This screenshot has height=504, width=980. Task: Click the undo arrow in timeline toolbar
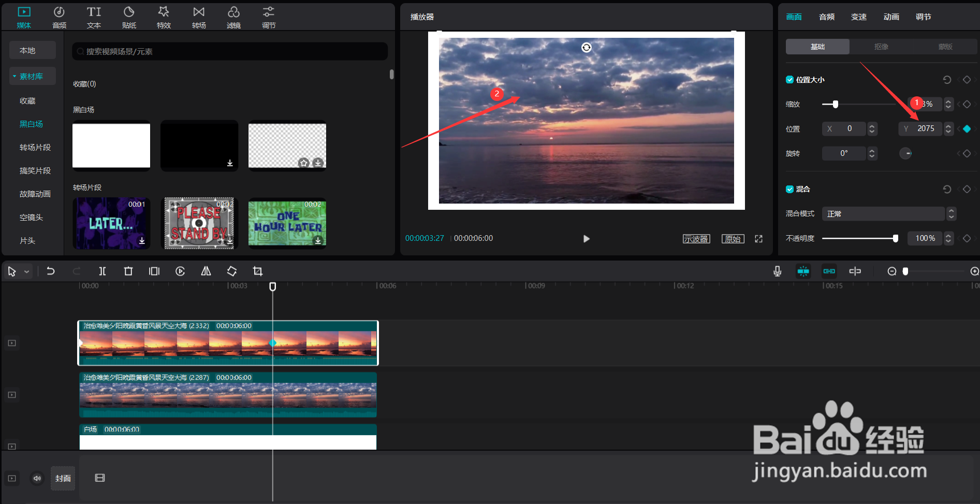[51, 271]
